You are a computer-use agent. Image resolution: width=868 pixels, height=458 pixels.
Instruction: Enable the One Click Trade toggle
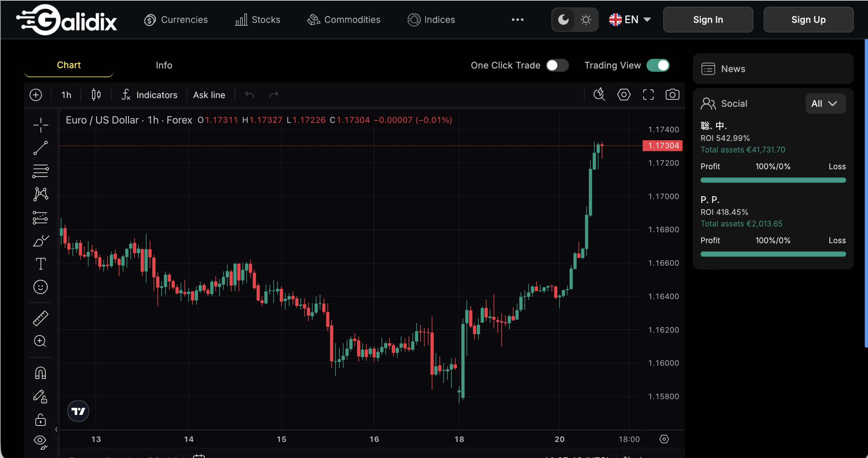tap(557, 65)
